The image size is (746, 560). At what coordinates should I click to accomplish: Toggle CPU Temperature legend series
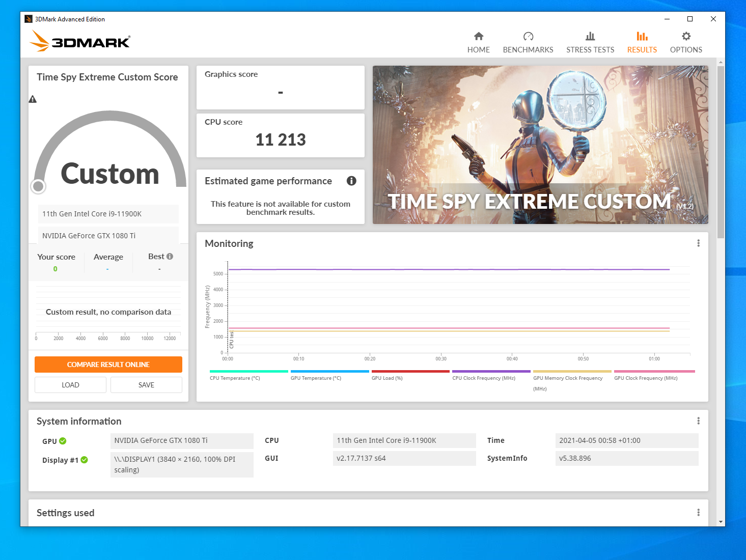pyautogui.click(x=248, y=376)
